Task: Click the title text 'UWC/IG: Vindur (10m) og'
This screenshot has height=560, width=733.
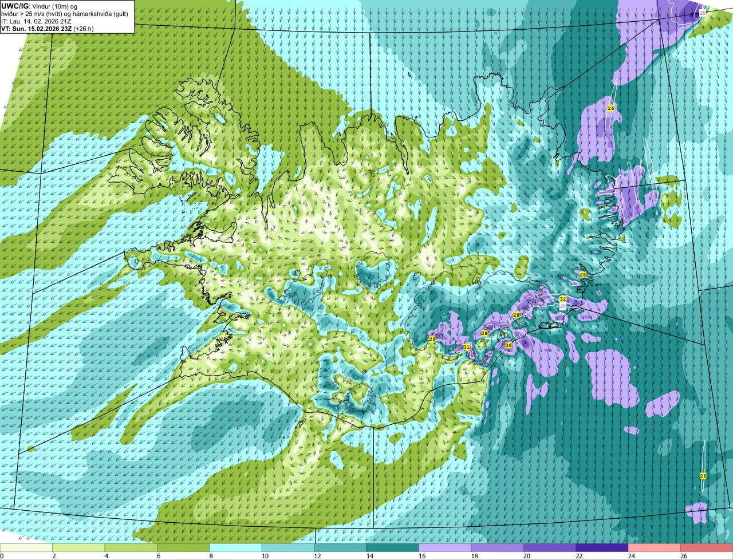Action: 39,6
